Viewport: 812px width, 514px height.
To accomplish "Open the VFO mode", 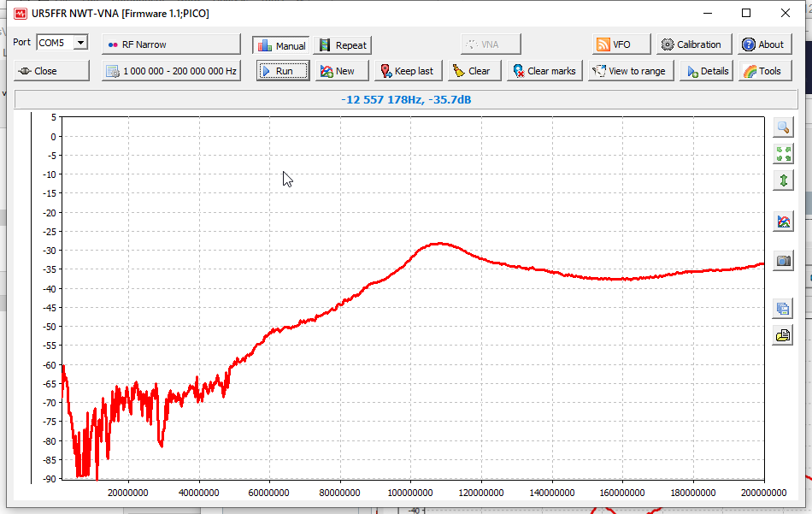I will coord(621,44).
